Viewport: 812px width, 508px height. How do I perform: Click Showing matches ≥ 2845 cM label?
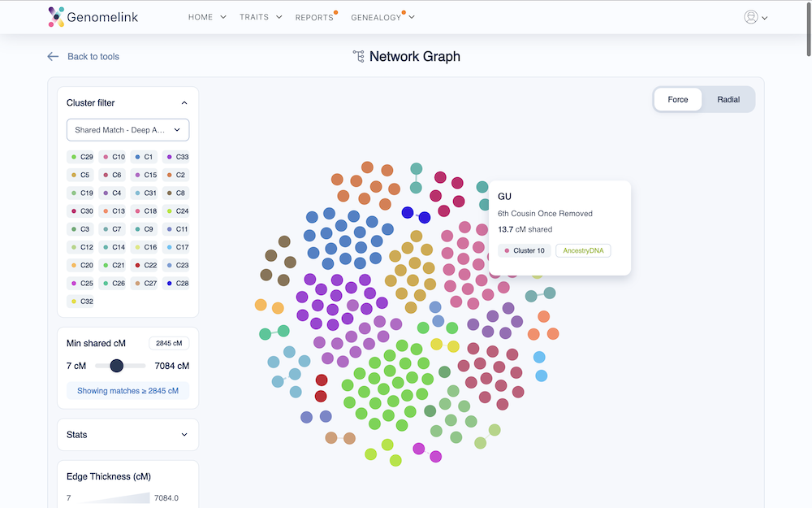coord(128,391)
